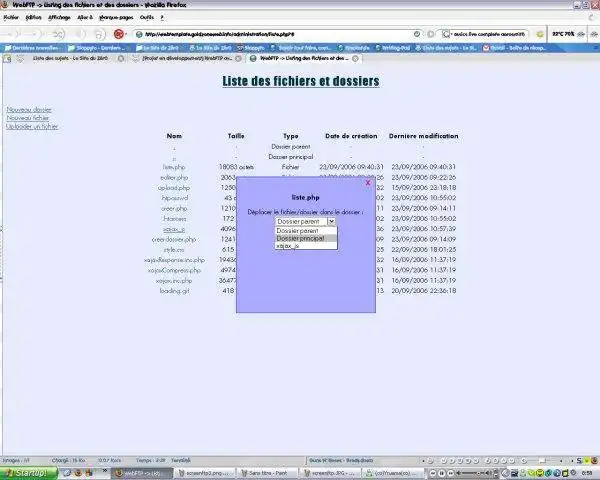The width and height of the screenshot is (600, 480).
Task: Close the purple move dialog with the X
Action: 368,183
